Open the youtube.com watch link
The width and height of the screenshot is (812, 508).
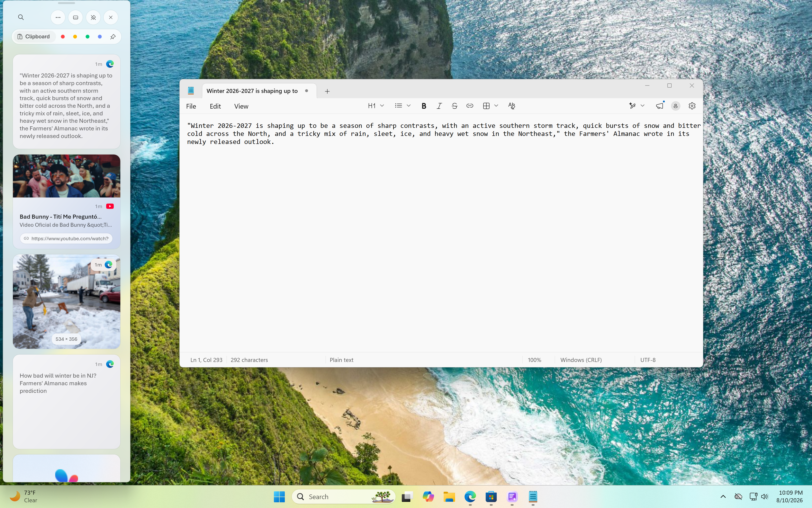point(66,238)
